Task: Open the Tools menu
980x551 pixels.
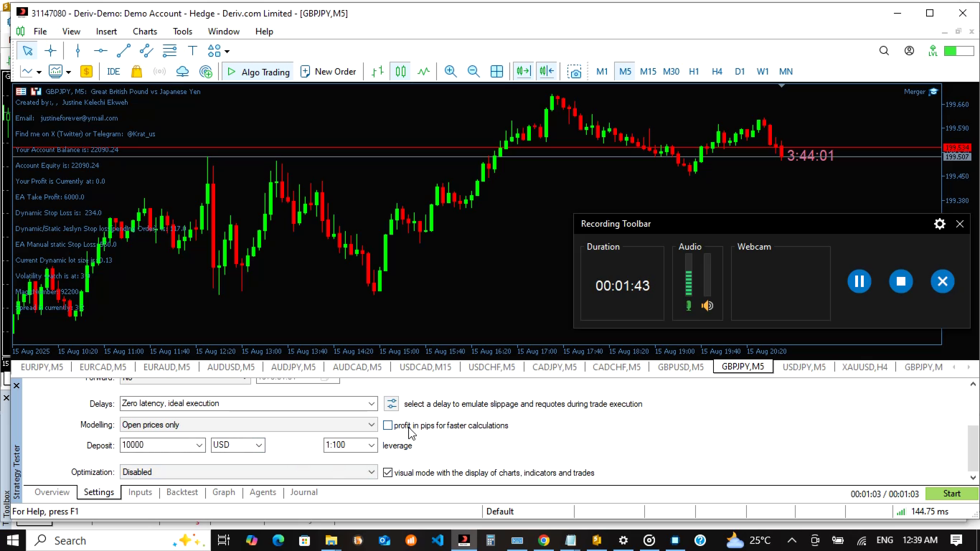Action: pos(182,32)
